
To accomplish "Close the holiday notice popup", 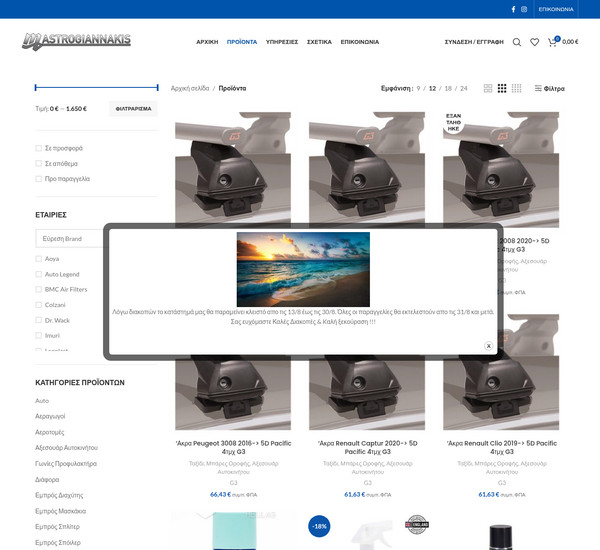I will coord(488,346).
